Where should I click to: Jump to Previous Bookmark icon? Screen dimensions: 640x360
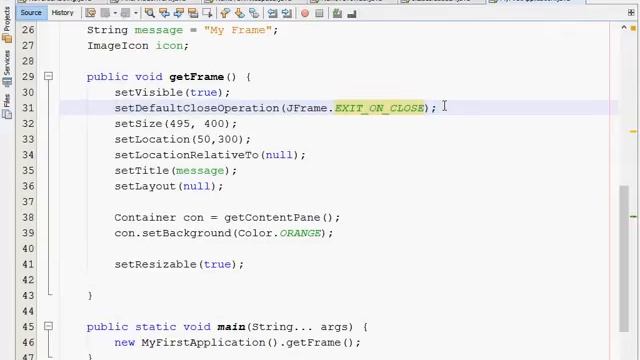click(x=225, y=13)
